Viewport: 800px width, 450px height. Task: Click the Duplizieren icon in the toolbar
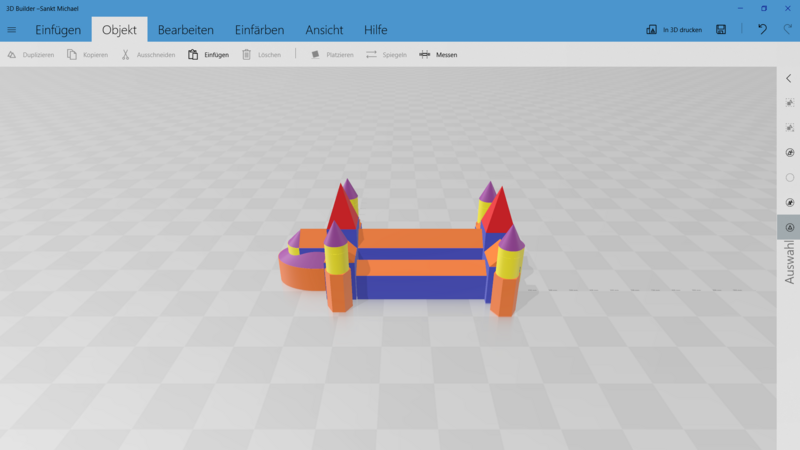(x=12, y=55)
